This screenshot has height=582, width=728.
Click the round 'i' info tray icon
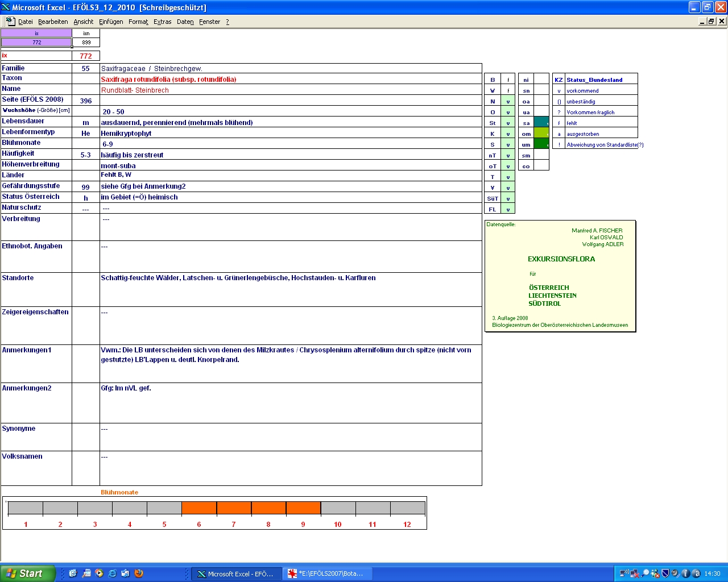point(686,573)
